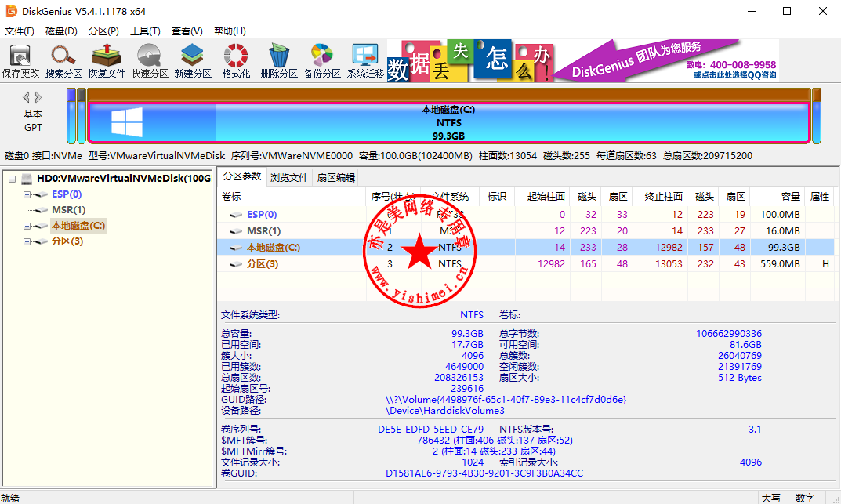Click drive icon beside 分区(3) in table

[x=236, y=264]
